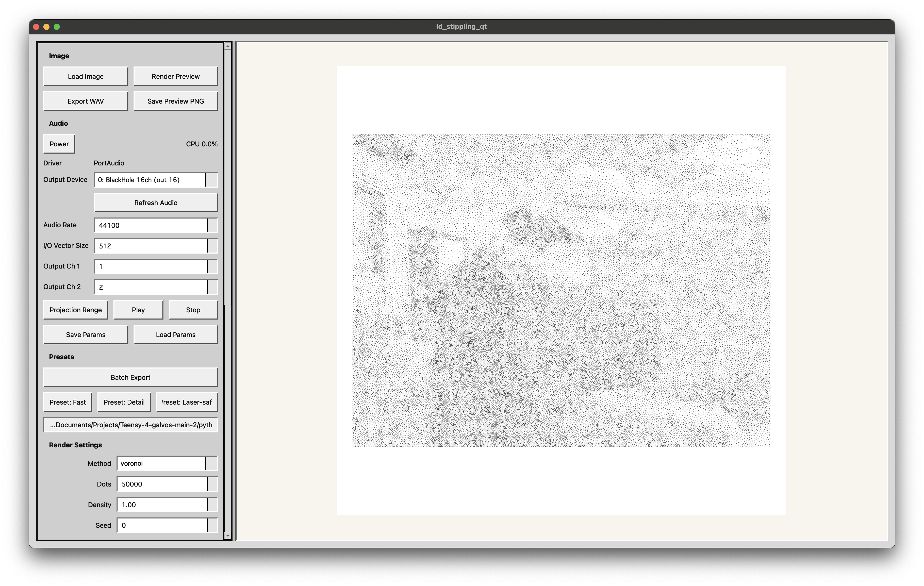Screen dimensions: 924x586
Task: Start playback with Play
Action: coord(138,310)
